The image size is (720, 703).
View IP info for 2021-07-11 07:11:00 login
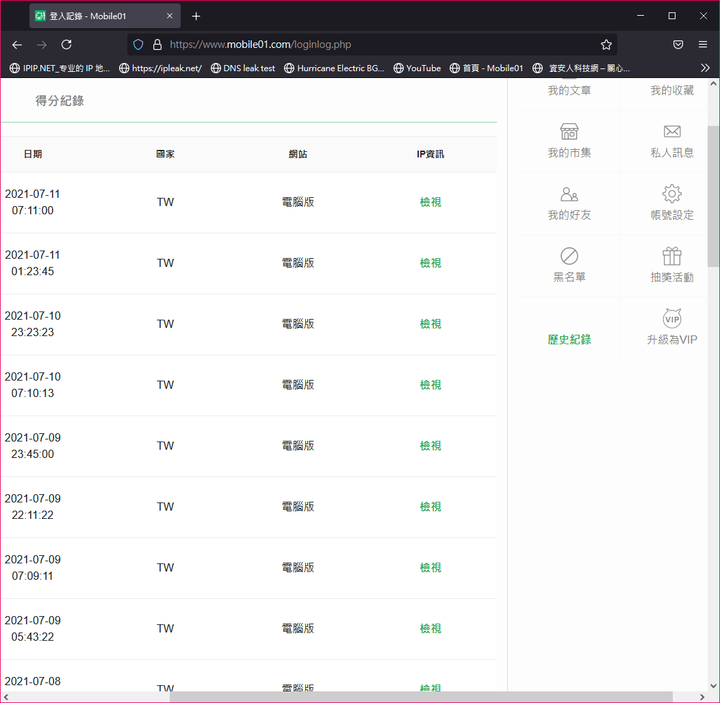point(430,202)
